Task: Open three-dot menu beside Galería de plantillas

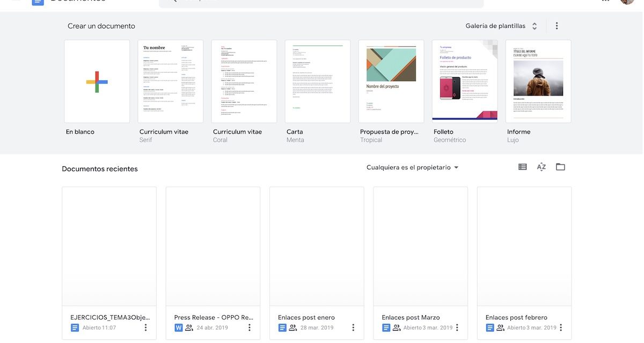Action: (557, 26)
